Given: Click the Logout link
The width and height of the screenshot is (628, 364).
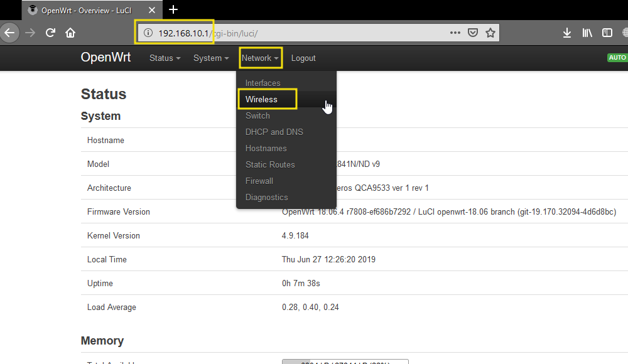Looking at the screenshot, I should pos(303,58).
